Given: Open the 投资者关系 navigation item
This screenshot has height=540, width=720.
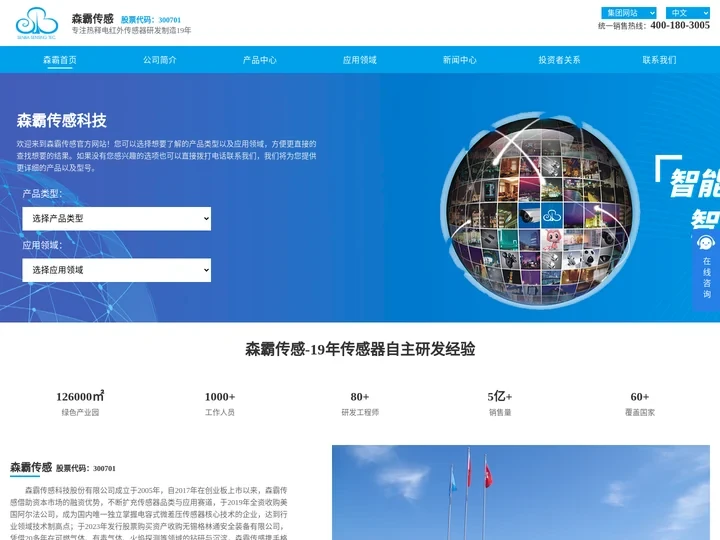Looking at the screenshot, I should pos(559,60).
